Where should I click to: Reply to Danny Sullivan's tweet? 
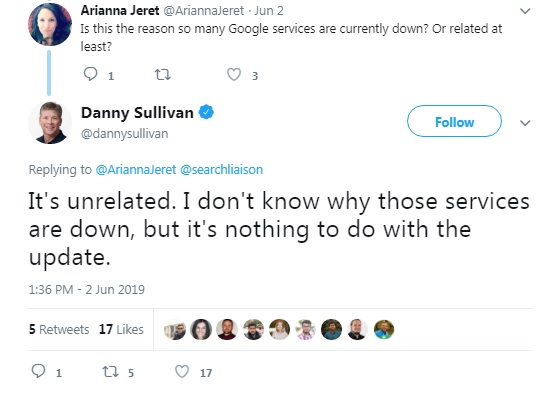tap(38, 371)
